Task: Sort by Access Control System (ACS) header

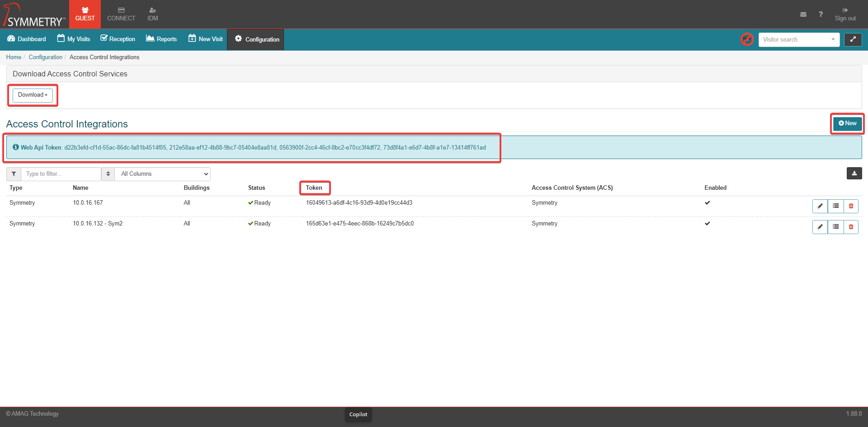Action: [572, 188]
